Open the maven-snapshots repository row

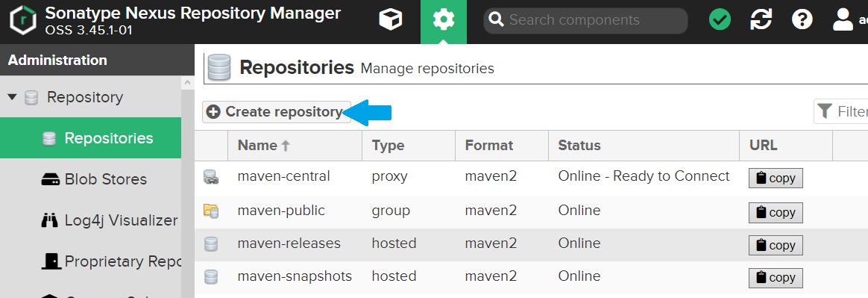pyautogui.click(x=532, y=277)
